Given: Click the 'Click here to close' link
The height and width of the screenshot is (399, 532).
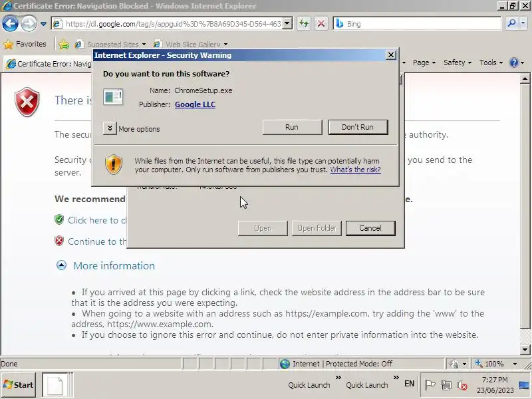Looking at the screenshot, I should [x=97, y=220].
